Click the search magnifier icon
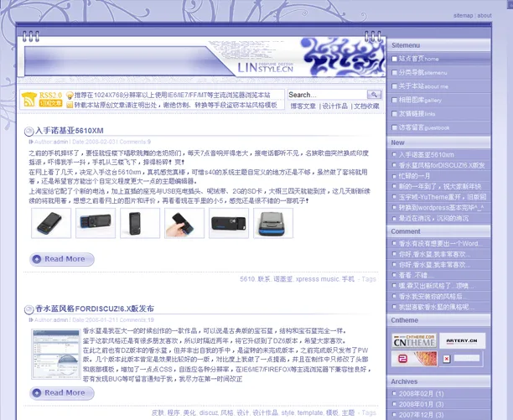This screenshot has height=420, width=513. click(x=374, y=95)
